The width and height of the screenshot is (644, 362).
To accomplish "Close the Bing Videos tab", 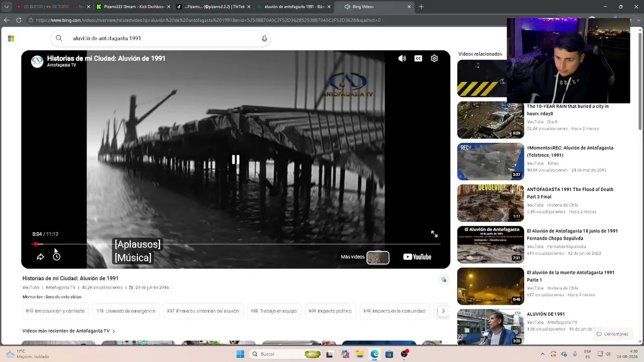I will 409,7.
